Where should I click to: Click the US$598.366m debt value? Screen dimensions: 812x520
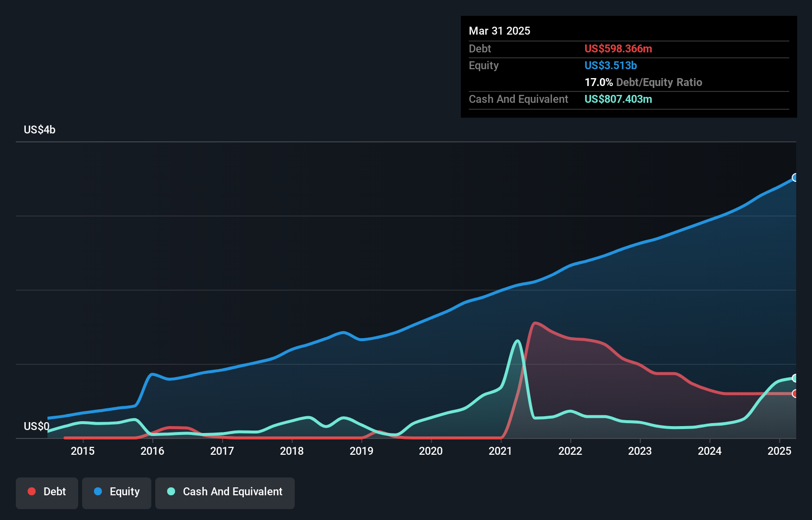pos(618,48)
